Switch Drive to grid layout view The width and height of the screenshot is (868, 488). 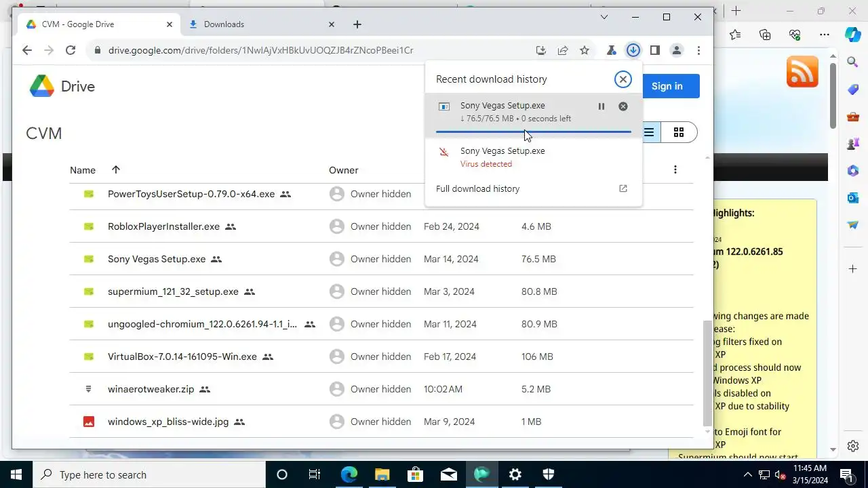tap(678, 132)
